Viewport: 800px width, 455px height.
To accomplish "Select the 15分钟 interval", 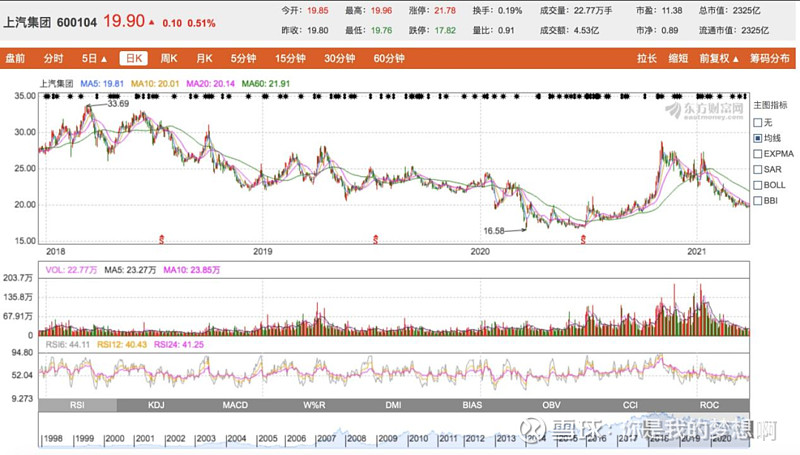I will pos(290,58).
